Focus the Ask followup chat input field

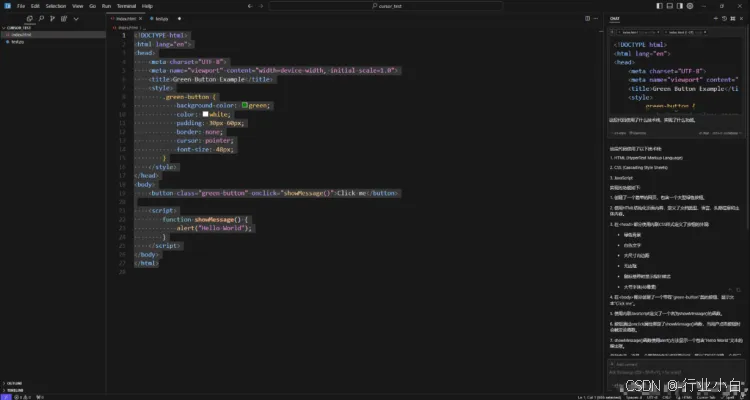tap(675, 372)
